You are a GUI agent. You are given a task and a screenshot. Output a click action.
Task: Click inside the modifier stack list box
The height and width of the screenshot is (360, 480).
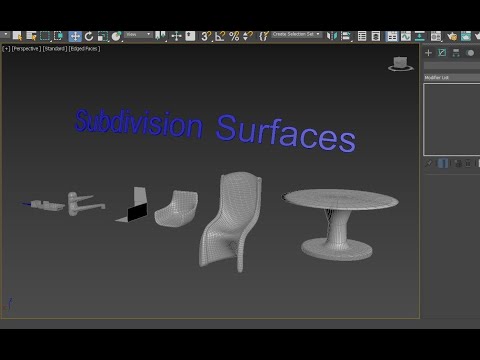pyautogui.click(x=452, y=119)
